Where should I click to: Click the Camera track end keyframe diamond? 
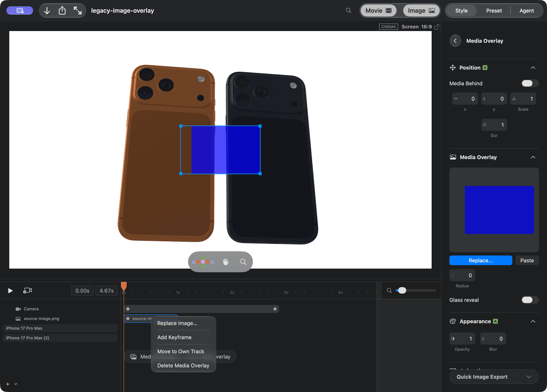click(x=275, y=309)
